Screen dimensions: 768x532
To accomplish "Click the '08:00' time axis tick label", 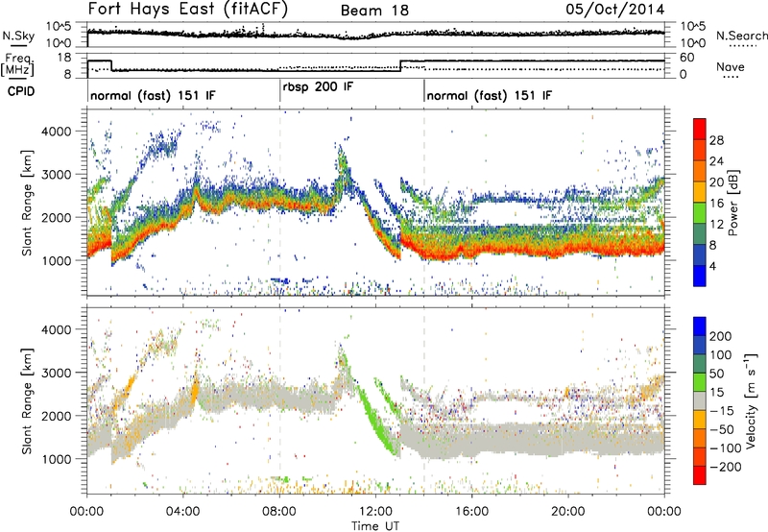I will point(279,512).
